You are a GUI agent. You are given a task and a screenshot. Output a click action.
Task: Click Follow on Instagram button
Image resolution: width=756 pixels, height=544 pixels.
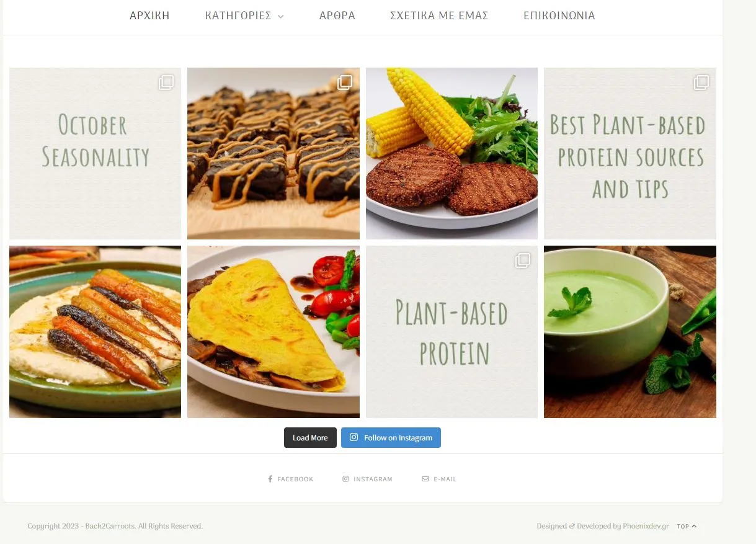point(391,437)
